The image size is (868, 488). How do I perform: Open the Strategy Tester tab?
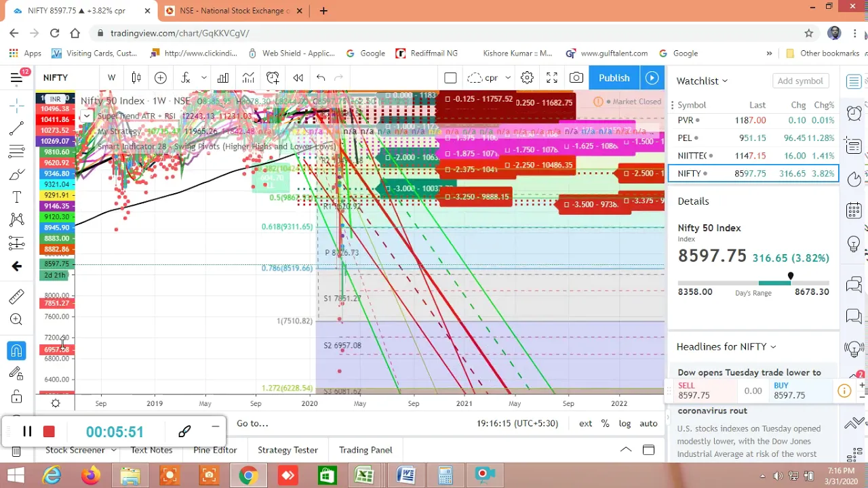point(288,449)
